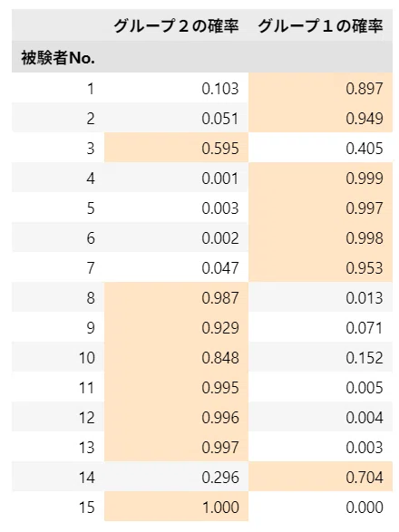
Task: Click the グループ１の確率 column header
Action: click(320, 25)
